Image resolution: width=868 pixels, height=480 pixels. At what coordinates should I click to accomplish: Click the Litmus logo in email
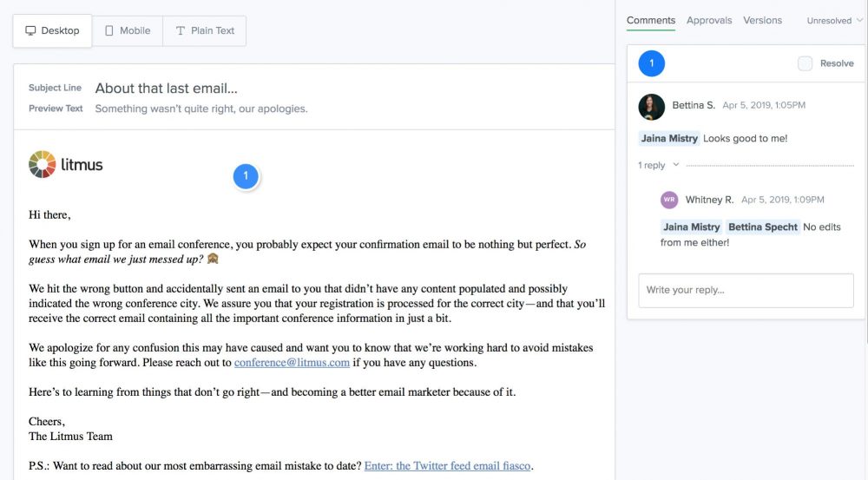tap(66, 164)
